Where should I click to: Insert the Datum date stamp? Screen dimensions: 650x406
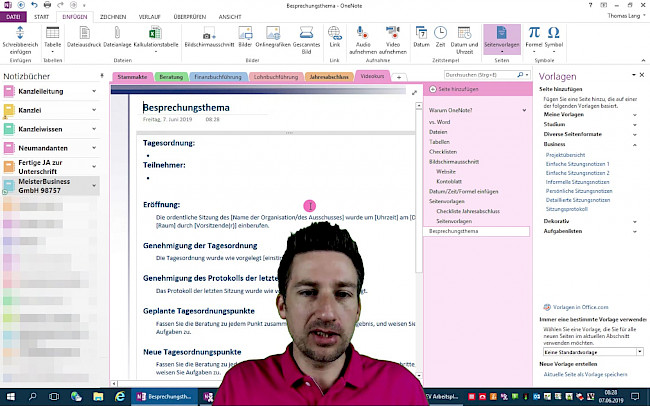tap(422, 40)
